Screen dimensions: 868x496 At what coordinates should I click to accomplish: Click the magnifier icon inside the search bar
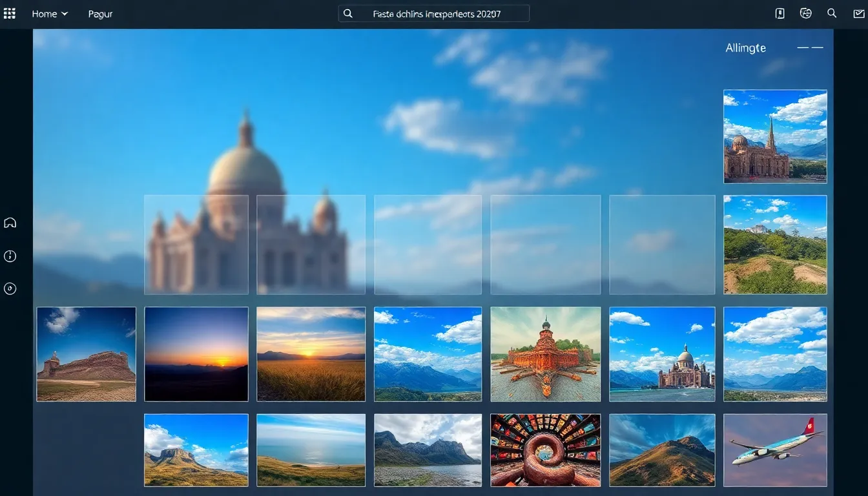[348, 14]
